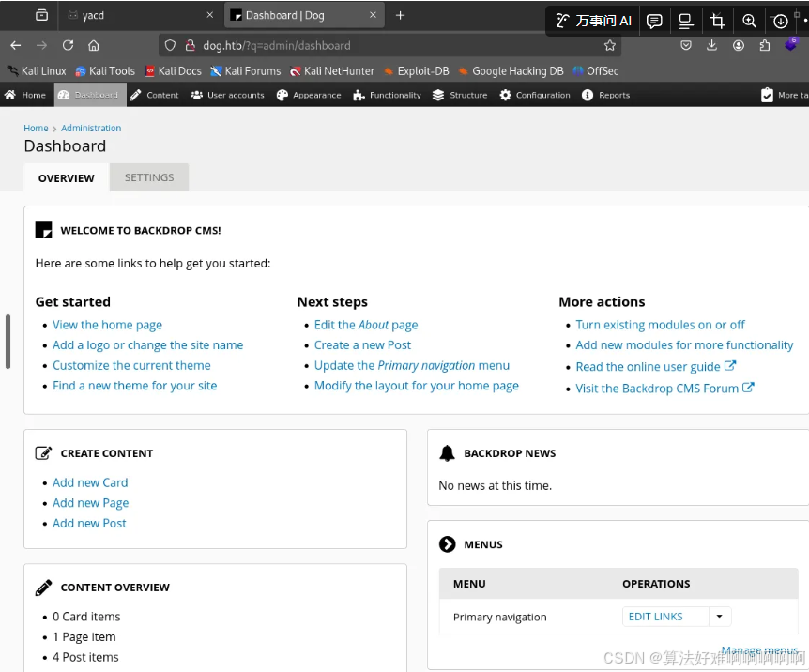
Task: Click the chat bubble icon in overlay toolbar
Action: click(654, 21)
